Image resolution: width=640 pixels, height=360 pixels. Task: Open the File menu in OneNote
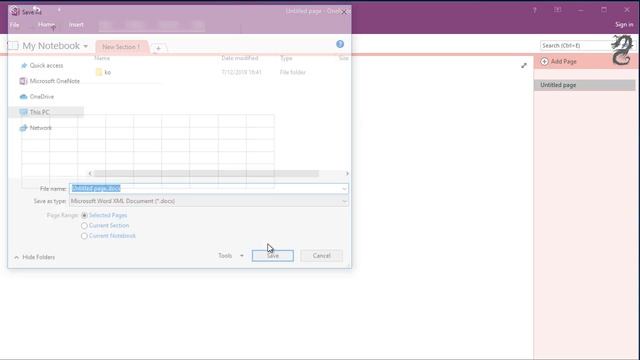[14, 25]
